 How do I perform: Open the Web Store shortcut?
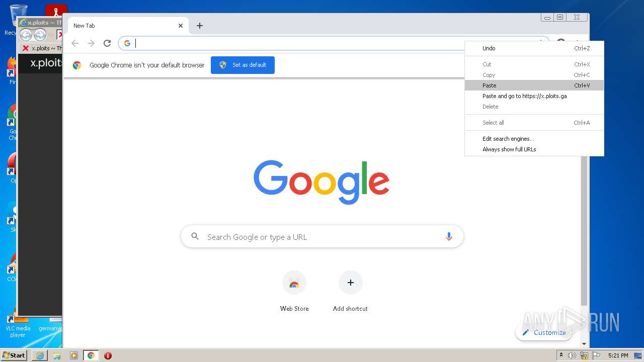pyautogui.click(x=294, y=292)
